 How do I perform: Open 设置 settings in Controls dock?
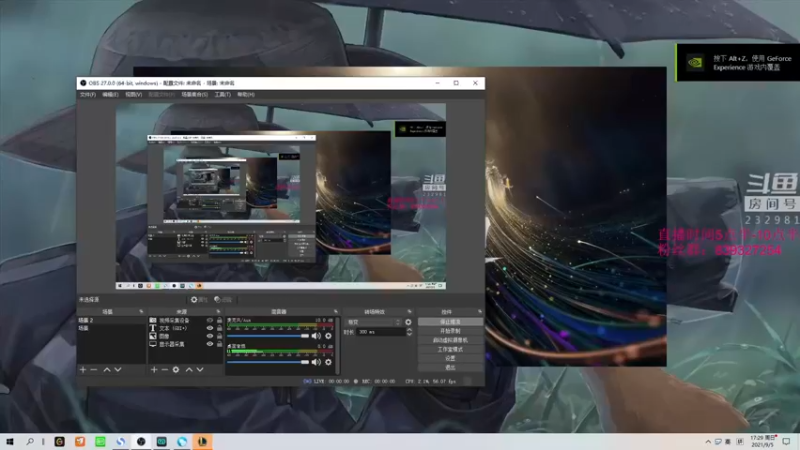pyautogui.click(x=450, y=358)
